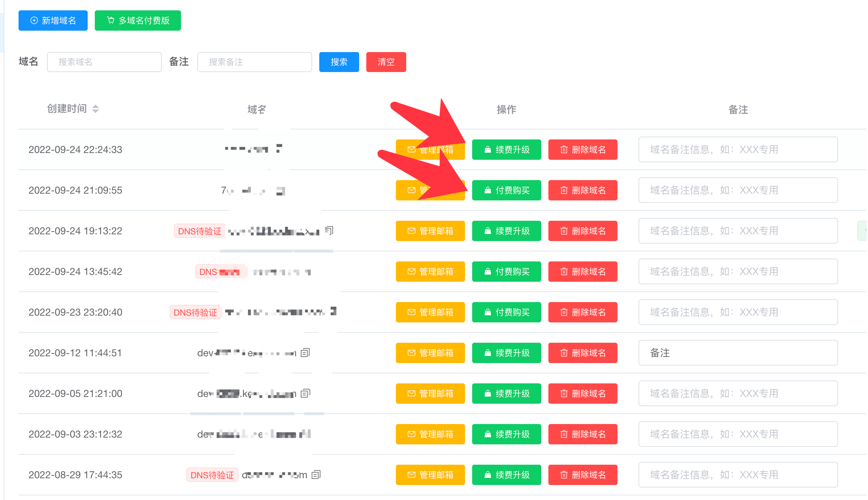The image size is (868, 500).
Task: Focus the note field of 2022-09-24 13:45:42 row
Action: point(738,271)
